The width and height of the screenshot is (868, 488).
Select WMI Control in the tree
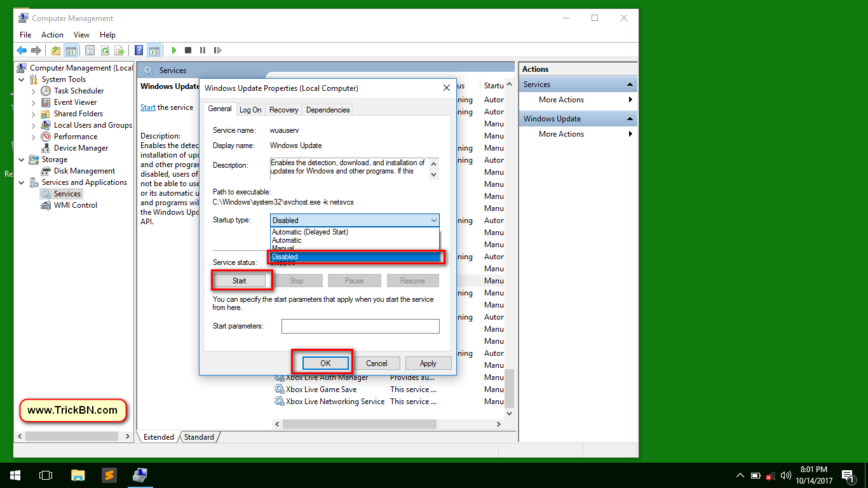pos(76,205)
